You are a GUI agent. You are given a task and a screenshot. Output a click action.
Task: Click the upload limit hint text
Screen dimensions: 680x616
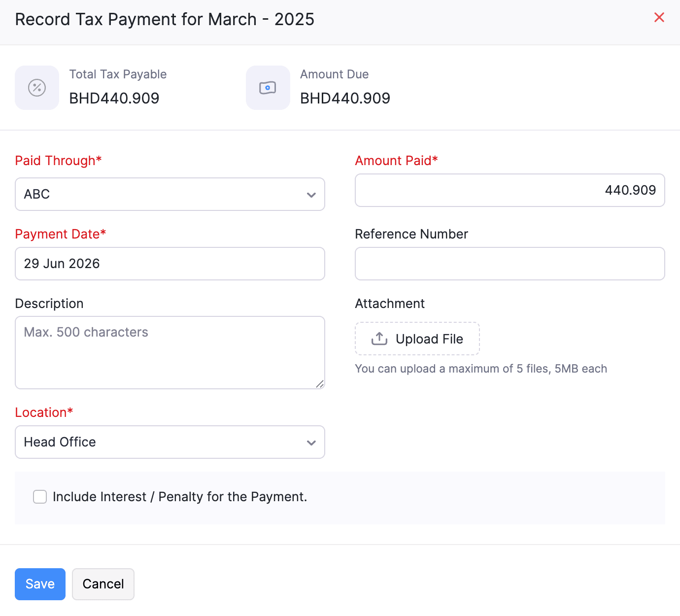[x=481, y=369]
